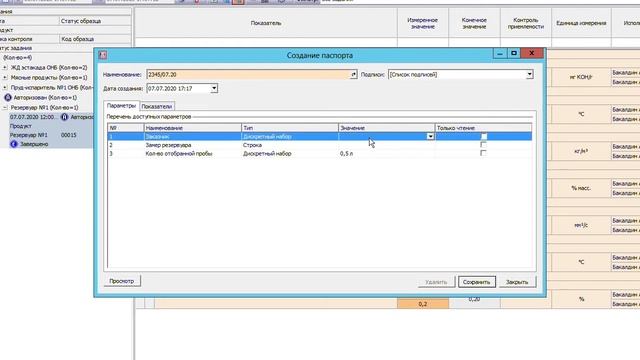640x360 pixels.
Task: Toggle read-only checkbox for Кол-во отобранной пробы row
Action: 484,153
